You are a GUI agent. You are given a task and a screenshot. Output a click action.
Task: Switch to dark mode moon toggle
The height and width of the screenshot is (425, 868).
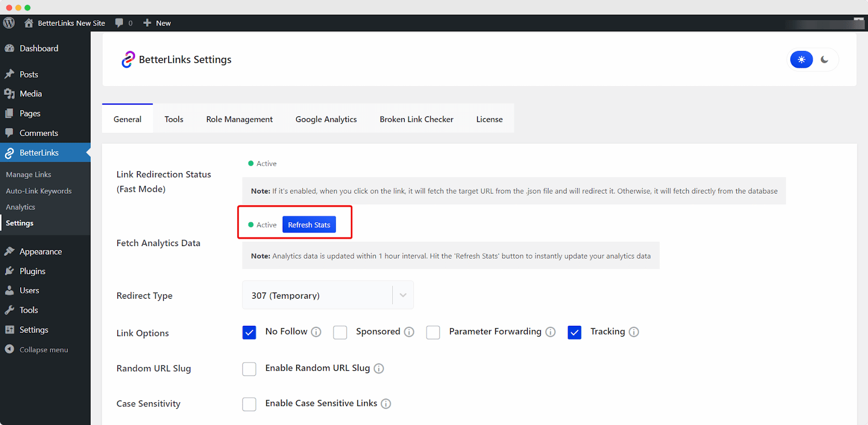coord(825,60)
